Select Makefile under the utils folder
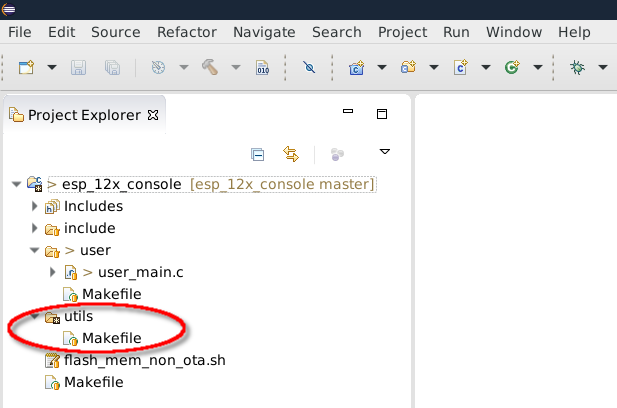Image resolution: width=617 pixels, height=408 pixels. (x=112, y=338)
